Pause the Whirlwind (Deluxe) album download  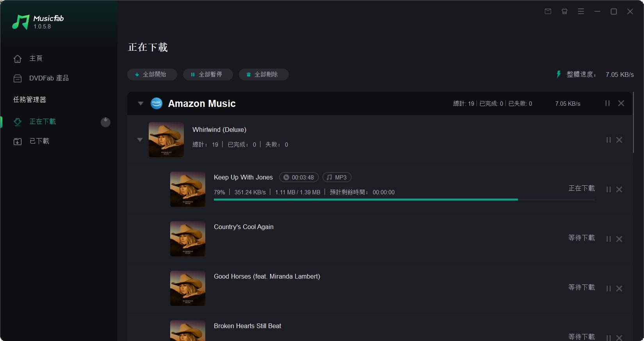608,140
